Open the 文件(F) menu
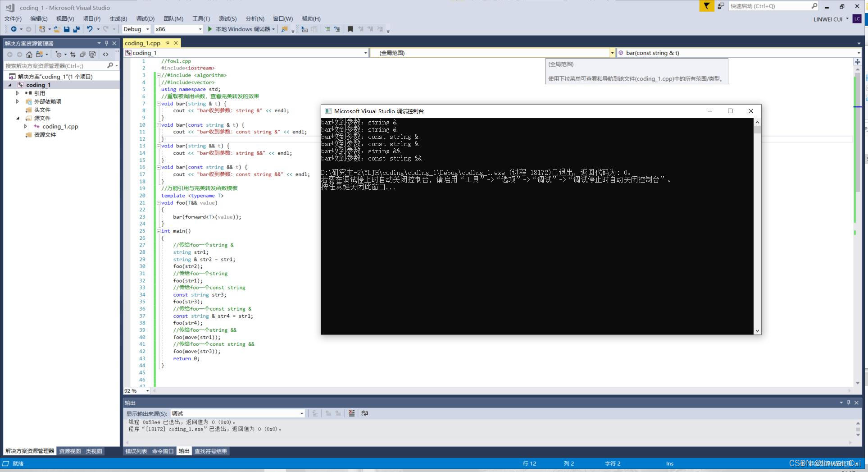Image resolution: width=868 pixels, height=472 pixels. (13, 18)
